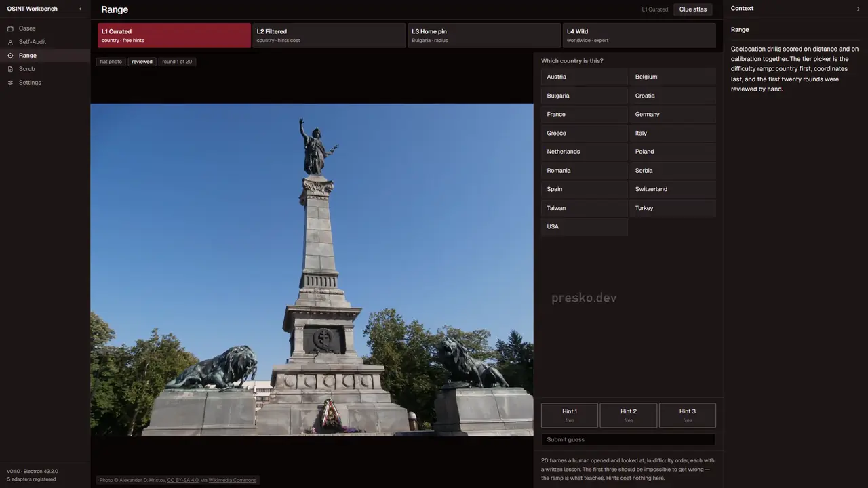868x488 pixels.
Task: Click the Settings sliders icon
Action: [x=10, y=83]
